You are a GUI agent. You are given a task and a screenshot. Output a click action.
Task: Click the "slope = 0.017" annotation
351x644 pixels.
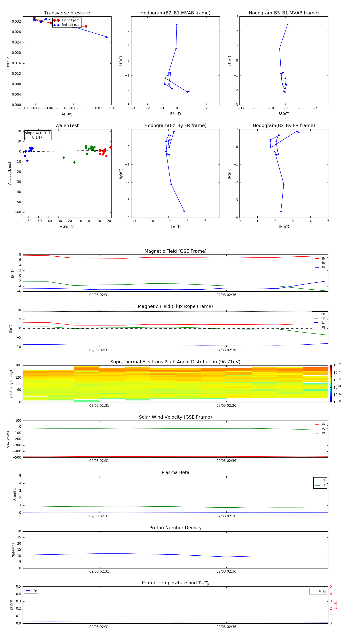pyautogui.click(x=37, y=133)
